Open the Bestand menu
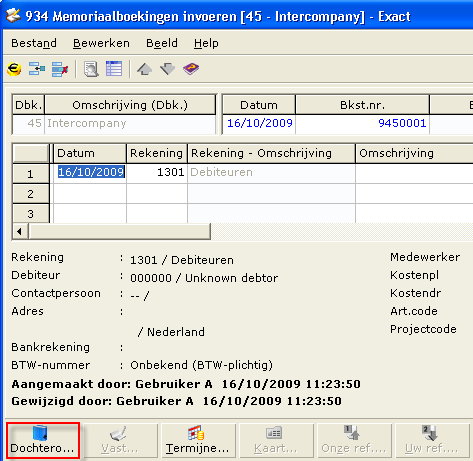Screen dimensions: 473x461 coord(34,43)
